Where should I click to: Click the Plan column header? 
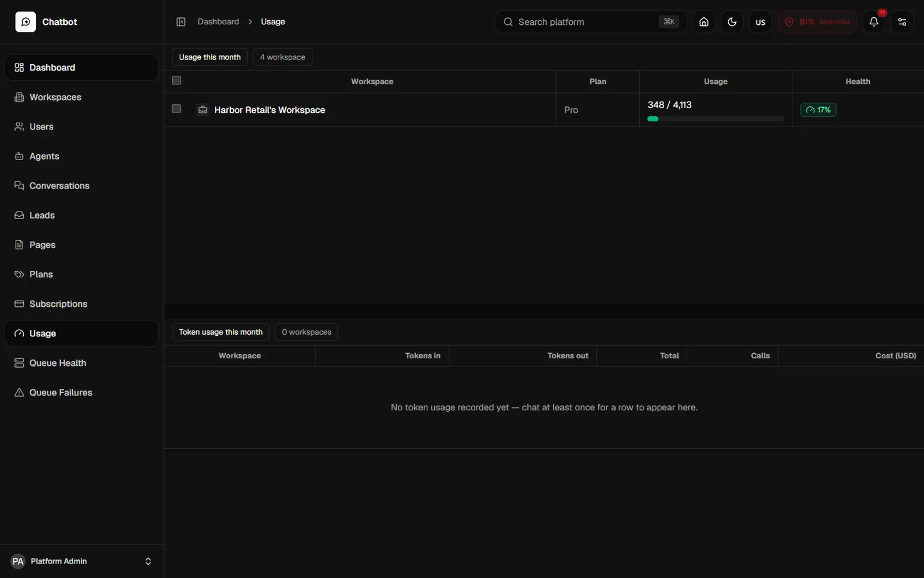pos(598,81)
